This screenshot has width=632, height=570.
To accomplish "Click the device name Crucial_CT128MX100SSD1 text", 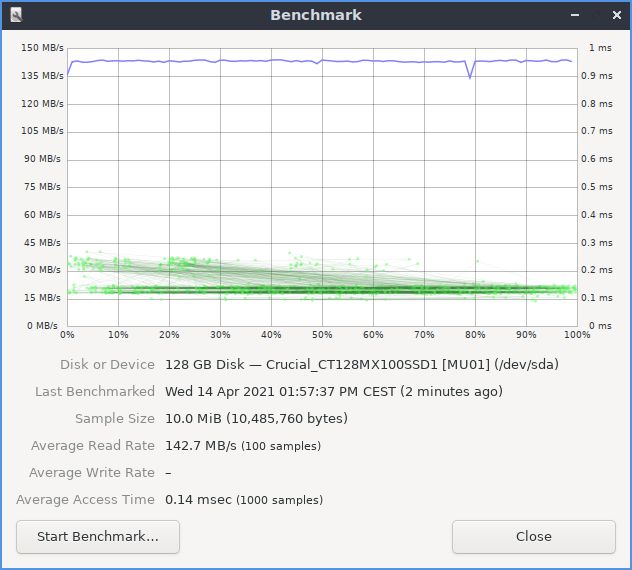I will click(x=351, y=364).
